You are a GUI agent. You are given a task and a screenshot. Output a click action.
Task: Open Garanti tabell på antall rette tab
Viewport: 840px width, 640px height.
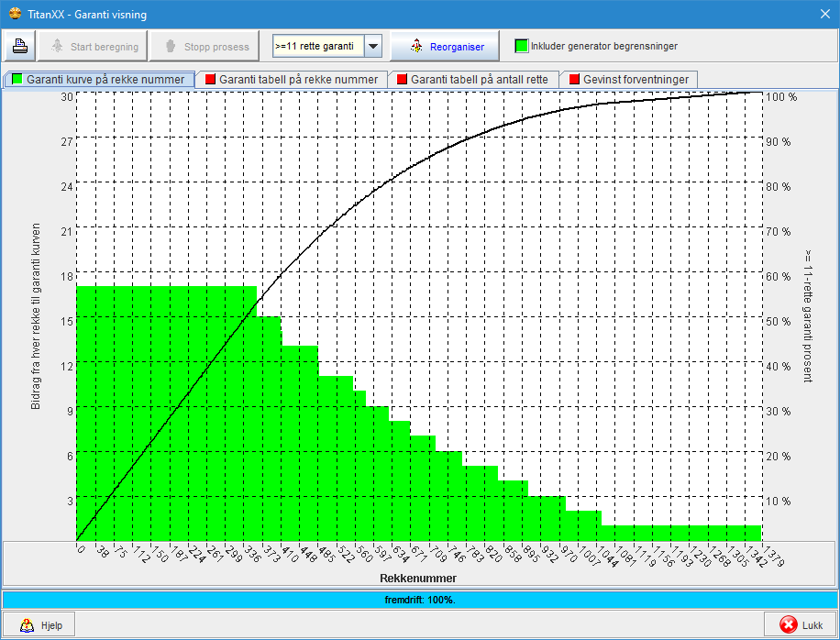pyautogui.click(x=472, y=79)
